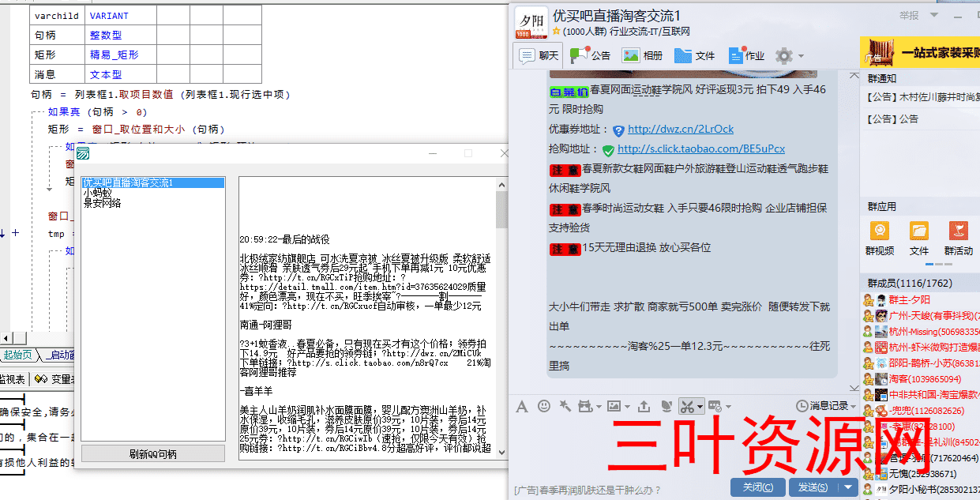This screenshot has height=500, width=980.
Task: Open link http://s.click.taobao.com/BE5uPcx
Action: 701,148
